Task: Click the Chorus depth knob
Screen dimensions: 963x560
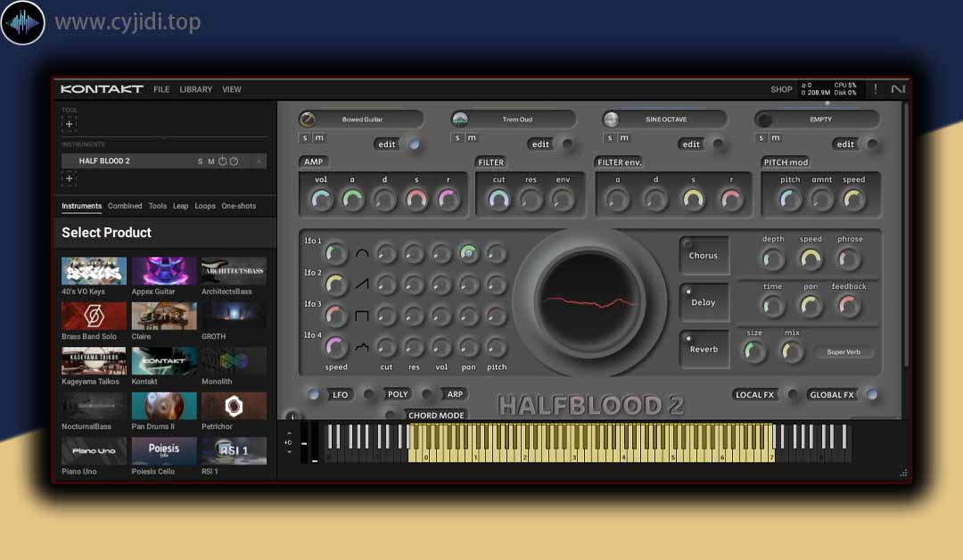Action: (772, 259)
